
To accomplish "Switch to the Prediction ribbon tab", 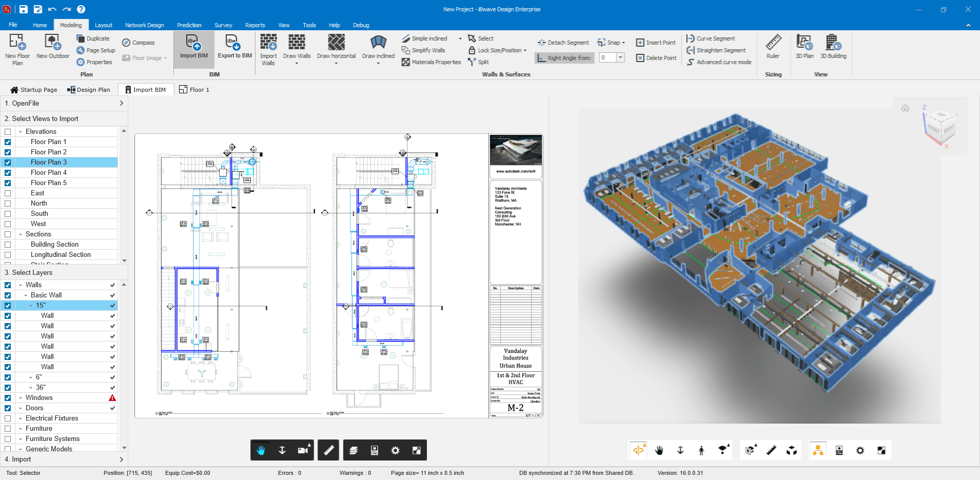I will point(189,25).
